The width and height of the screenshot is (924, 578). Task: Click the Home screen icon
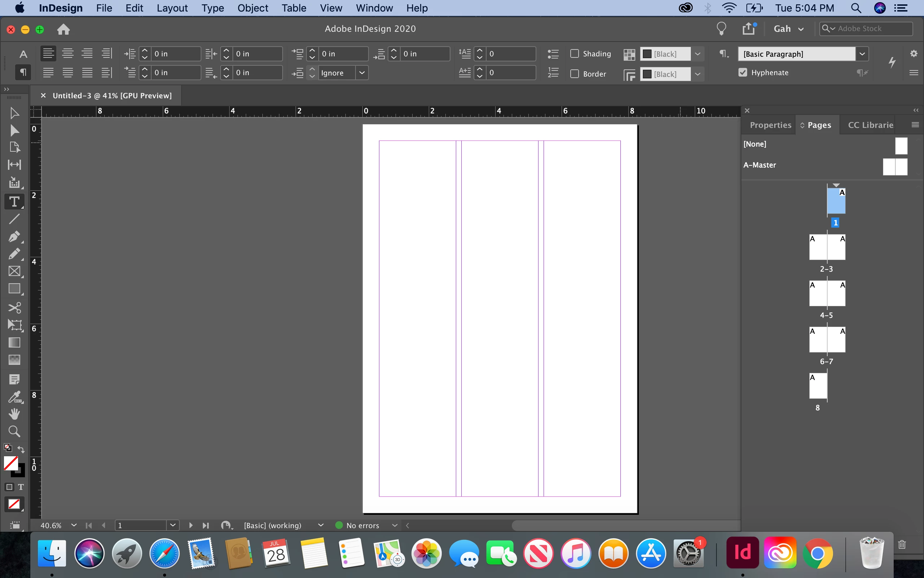tap(64, 29)
